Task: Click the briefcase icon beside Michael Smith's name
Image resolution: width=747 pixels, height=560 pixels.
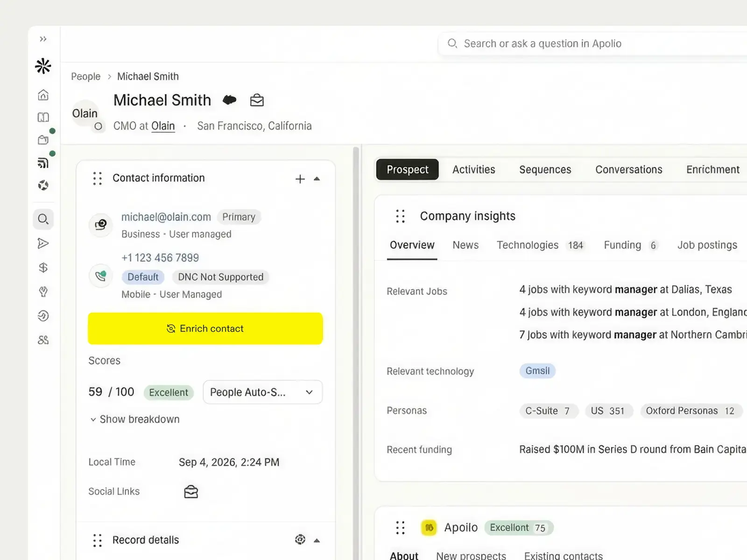Action: pyautogui.click(x=257, y=100)
